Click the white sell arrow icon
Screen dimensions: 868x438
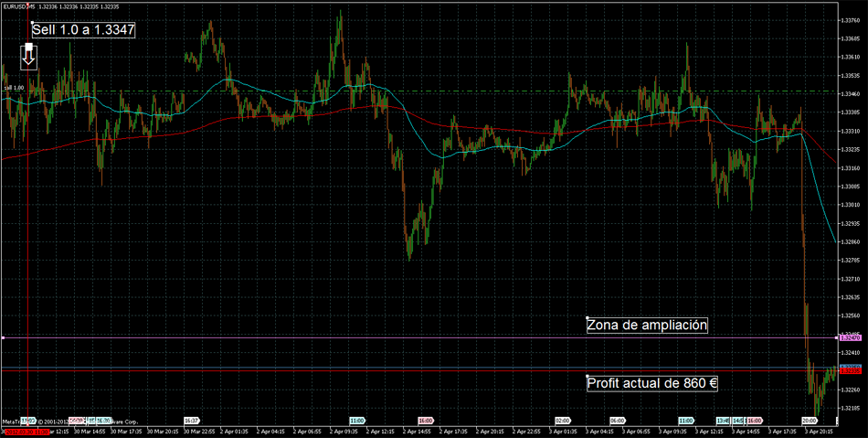pos(28,55)
